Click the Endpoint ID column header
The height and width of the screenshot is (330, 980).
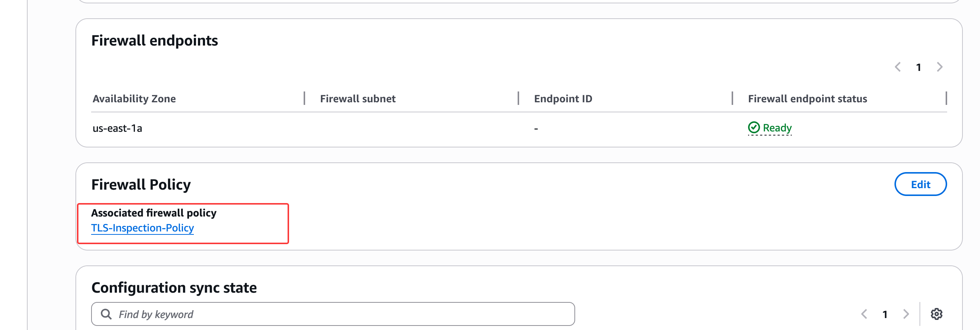pos(563,99)
